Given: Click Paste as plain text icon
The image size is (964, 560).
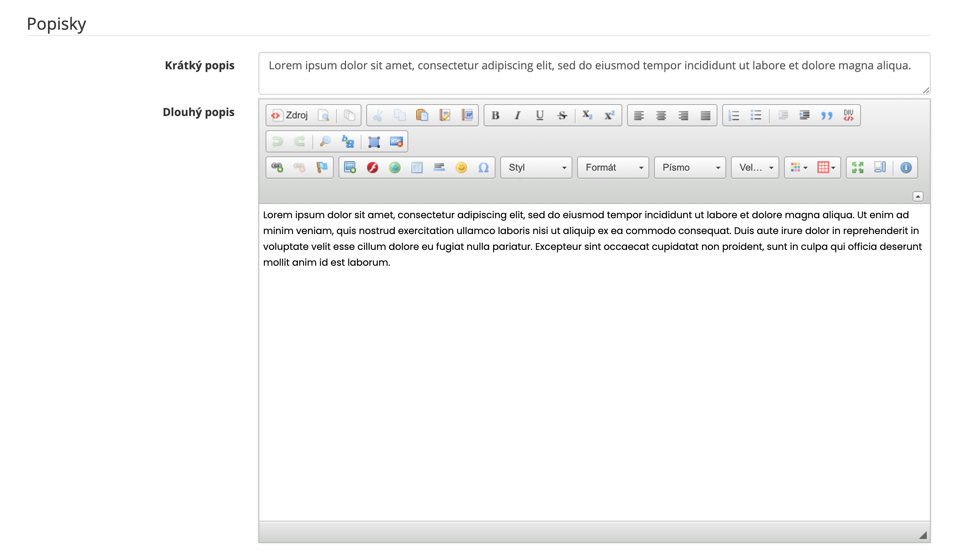Looking at the screenshot, I should coord(445,115).
